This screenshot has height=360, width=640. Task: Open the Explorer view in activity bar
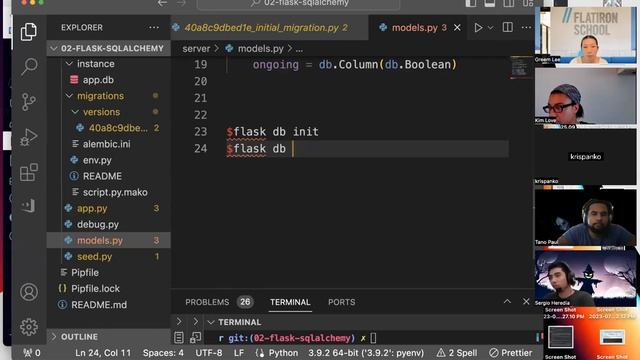(x=29, y=31)
